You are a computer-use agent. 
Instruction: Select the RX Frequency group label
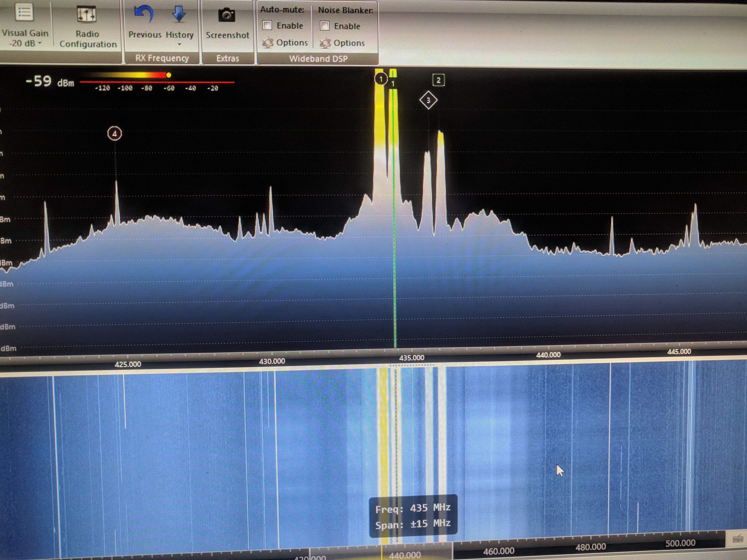162,58
